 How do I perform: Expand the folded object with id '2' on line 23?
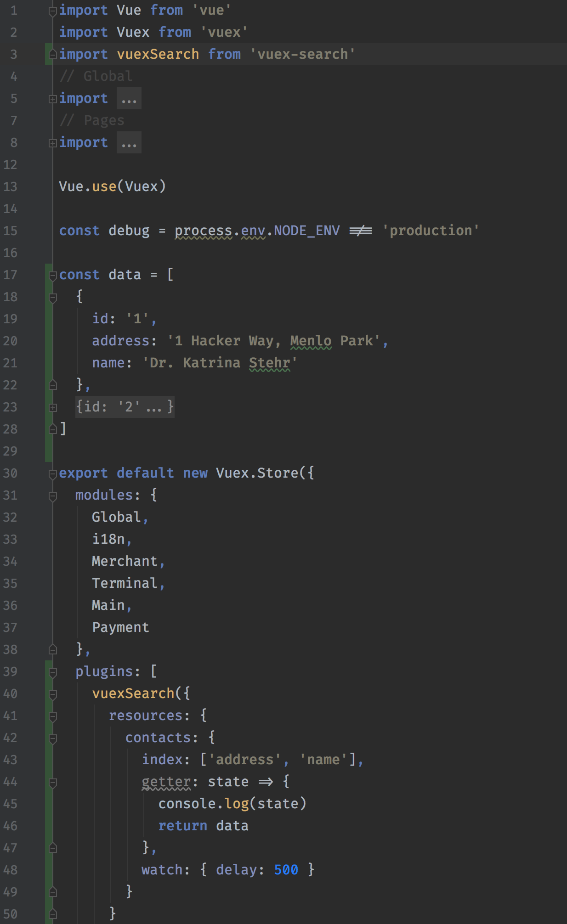point(53,407)
